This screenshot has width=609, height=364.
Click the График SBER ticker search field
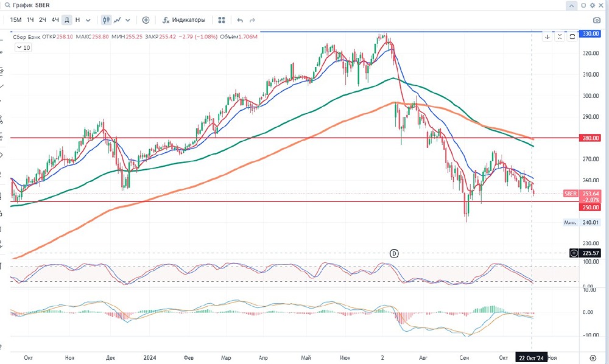coord(31,5)
